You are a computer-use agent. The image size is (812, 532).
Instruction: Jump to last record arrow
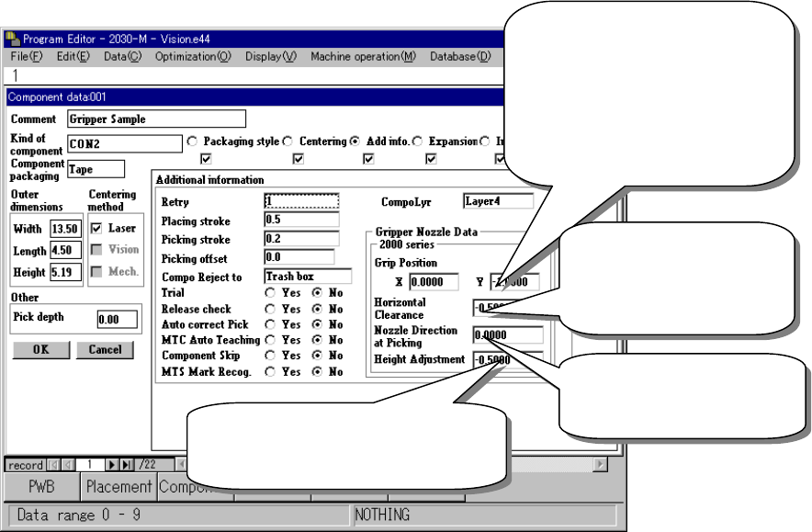pyautogui.click(x=126, y=465)
